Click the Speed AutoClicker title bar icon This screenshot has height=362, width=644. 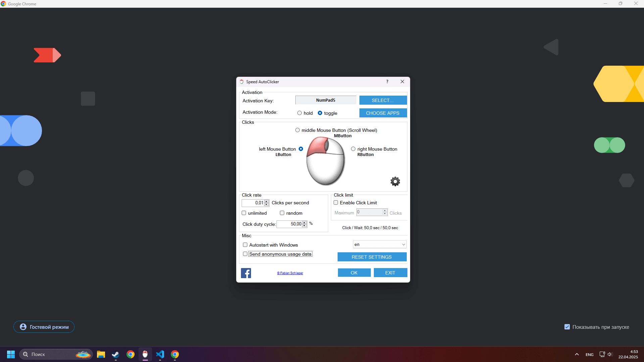(242, 82)
